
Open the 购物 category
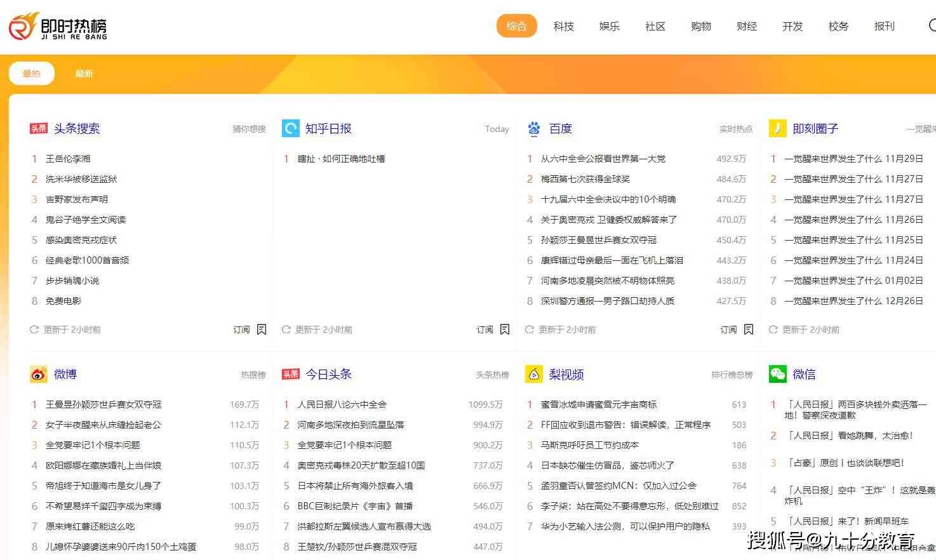tap(701, 26)
